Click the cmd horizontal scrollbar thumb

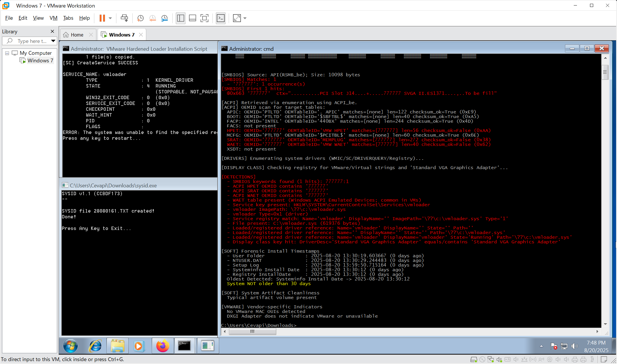tap(252, 332)
